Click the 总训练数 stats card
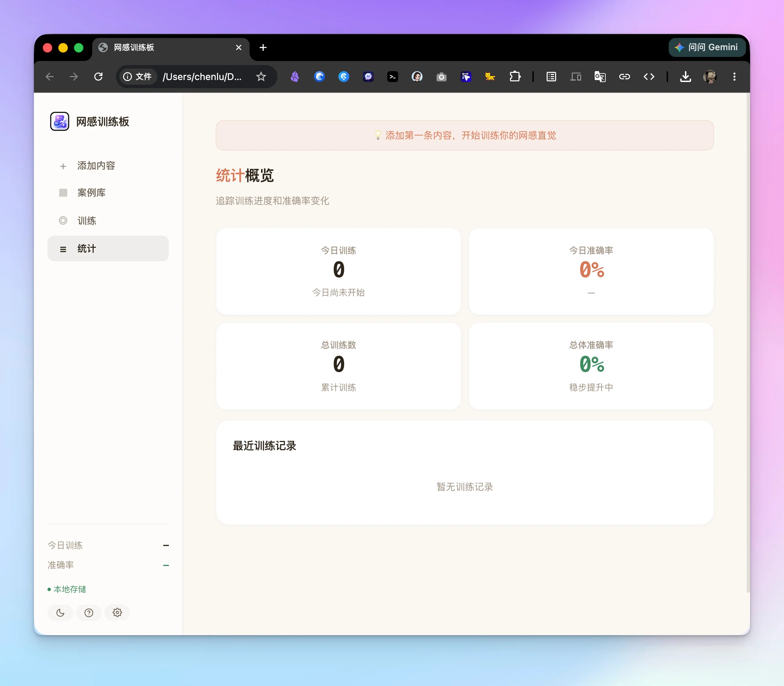The width and height of the screenshot is (784, 686). 338,366
